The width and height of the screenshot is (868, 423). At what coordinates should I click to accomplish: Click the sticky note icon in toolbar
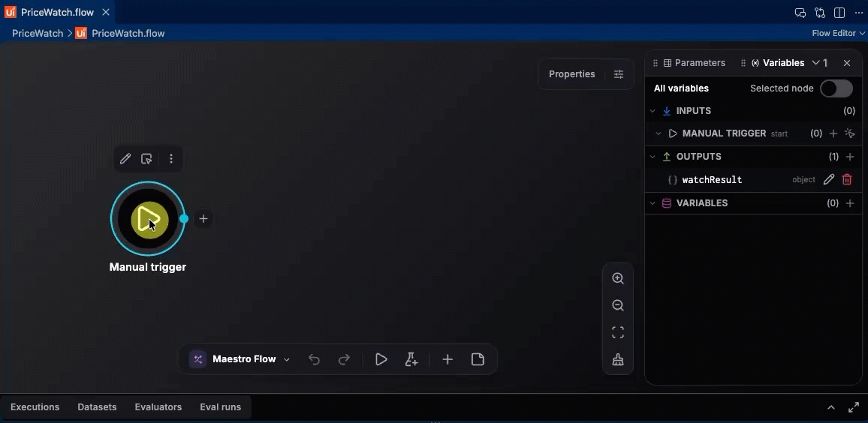click(478, 359)
